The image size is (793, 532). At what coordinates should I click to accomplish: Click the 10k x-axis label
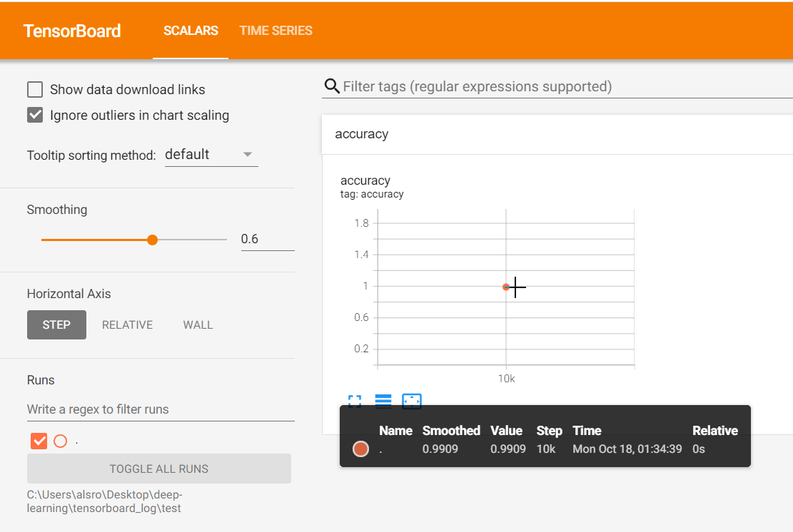(506, 379)
